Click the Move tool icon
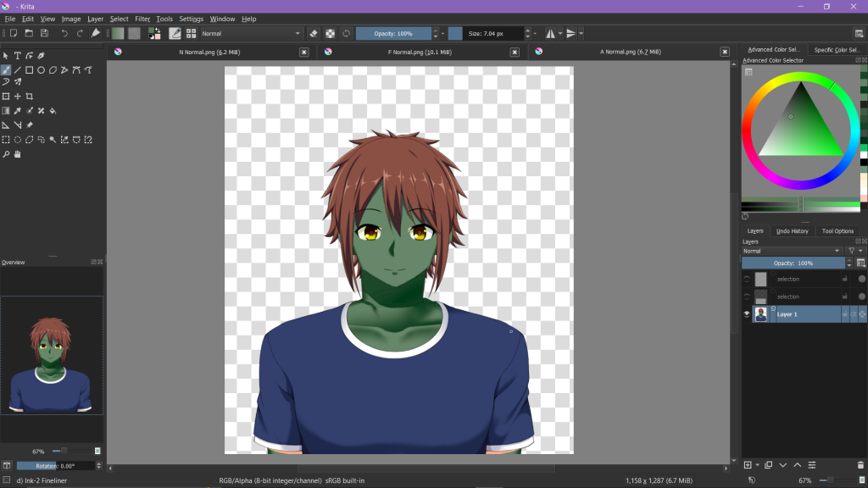The width and height of the screenshot is (868, 488). (x=17, y=97)
